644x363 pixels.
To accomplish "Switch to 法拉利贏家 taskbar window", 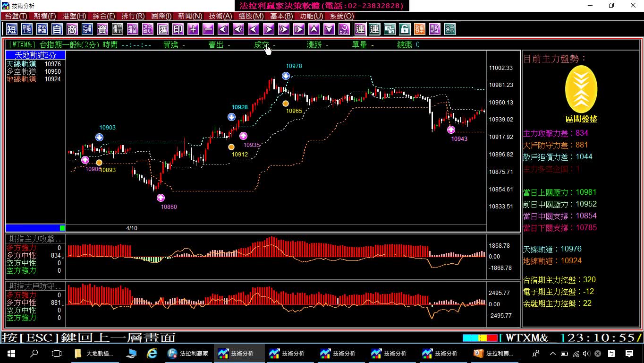I will pyautogui.click(x=188, y=353).
